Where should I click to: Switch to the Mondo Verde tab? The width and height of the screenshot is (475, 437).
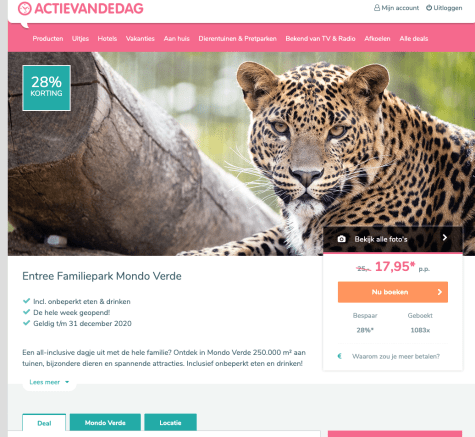[105, 422]
